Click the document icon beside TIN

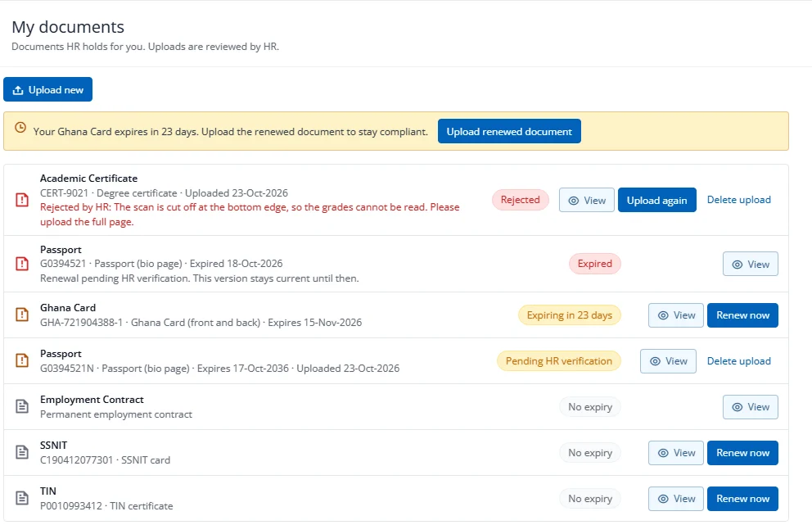(x=22, y=498)
